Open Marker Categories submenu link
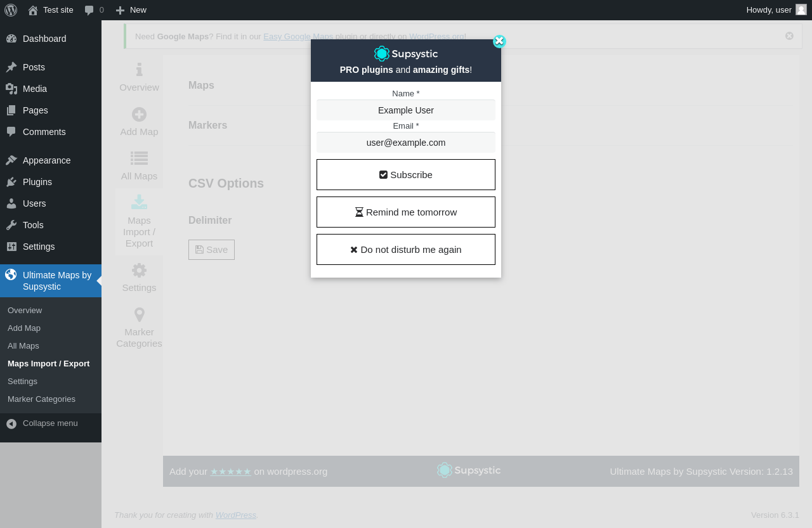Viewport: 812px width, 528px height. coord(41,399)
